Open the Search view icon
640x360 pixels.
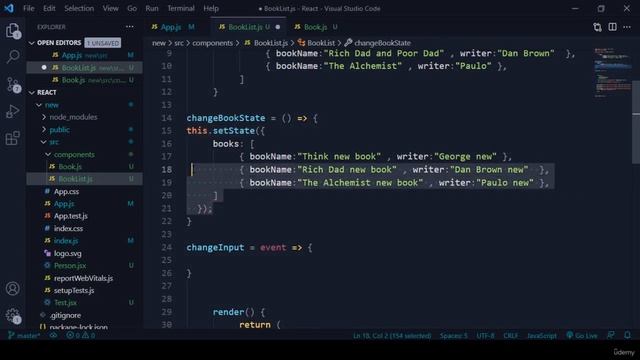tap(13, 57)
